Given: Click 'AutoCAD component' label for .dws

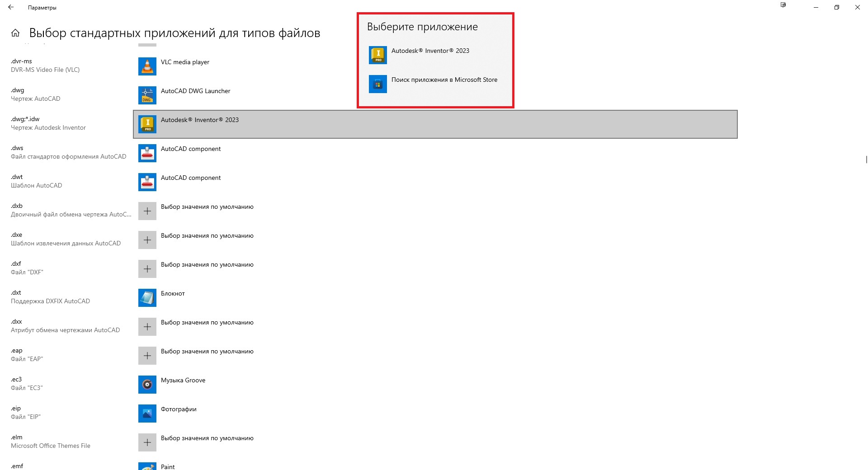Looking at the screenshot, I should pyautogui.click(x=191, y=149).
